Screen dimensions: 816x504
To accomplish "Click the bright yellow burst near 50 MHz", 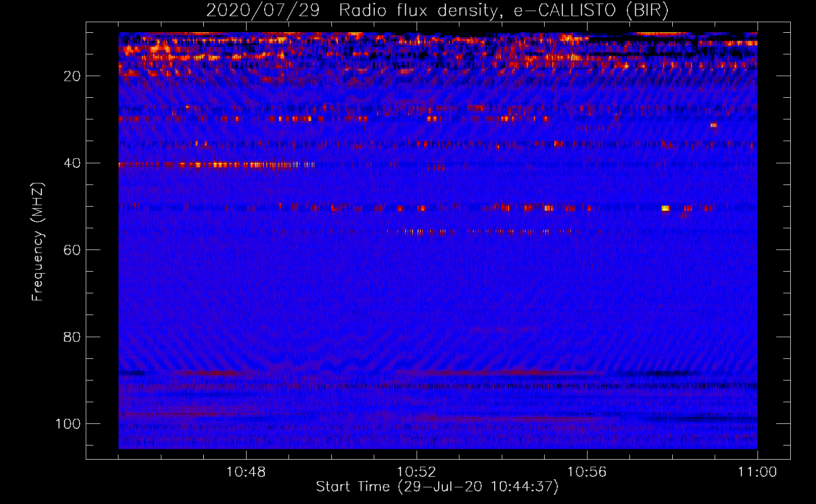I will (666, 208).
